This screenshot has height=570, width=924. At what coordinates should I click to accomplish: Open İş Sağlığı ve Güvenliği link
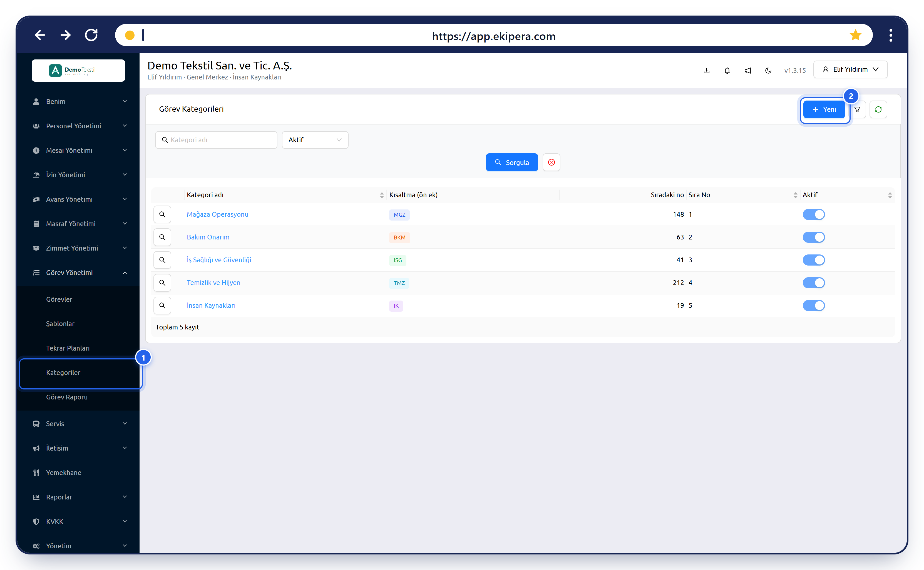pyautogui.click(x=219, y=260)
